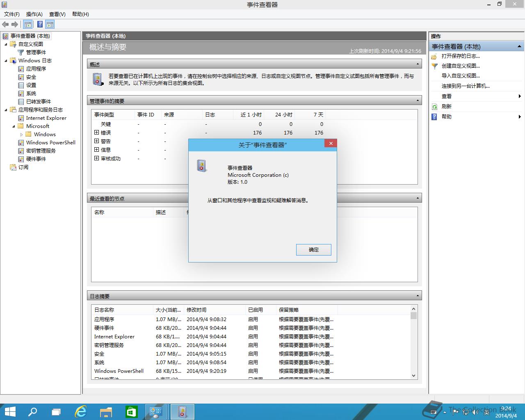
Task: Select 密钥管理服务 log node
Action: [41, 151]
